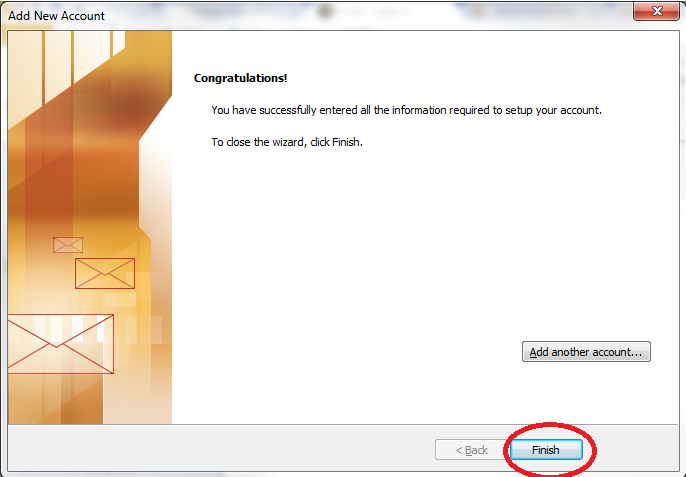The image size is (686, 477).
Task: Select the Congratulations! heading
Action: [x=241, y=78]
